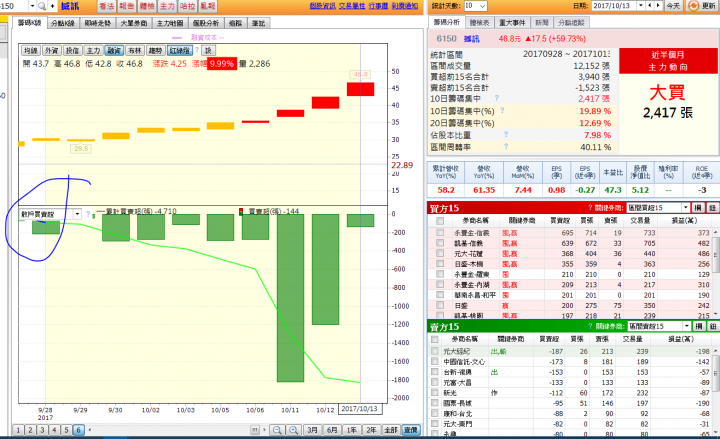Toggle the 外資 chart indicator

point(52,51)
